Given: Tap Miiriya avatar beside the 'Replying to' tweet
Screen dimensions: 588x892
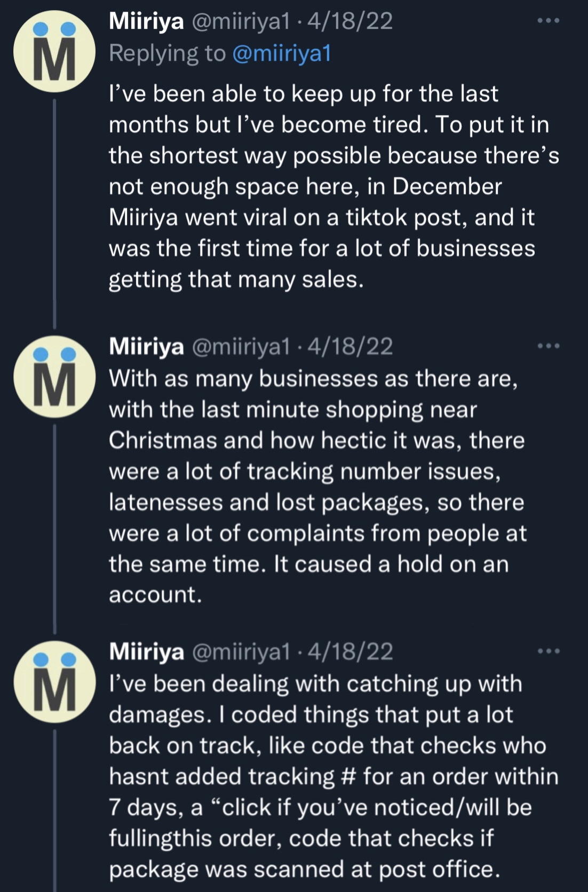Looking at the screenshot, I should pyautogui.click(x=54, y=52).
